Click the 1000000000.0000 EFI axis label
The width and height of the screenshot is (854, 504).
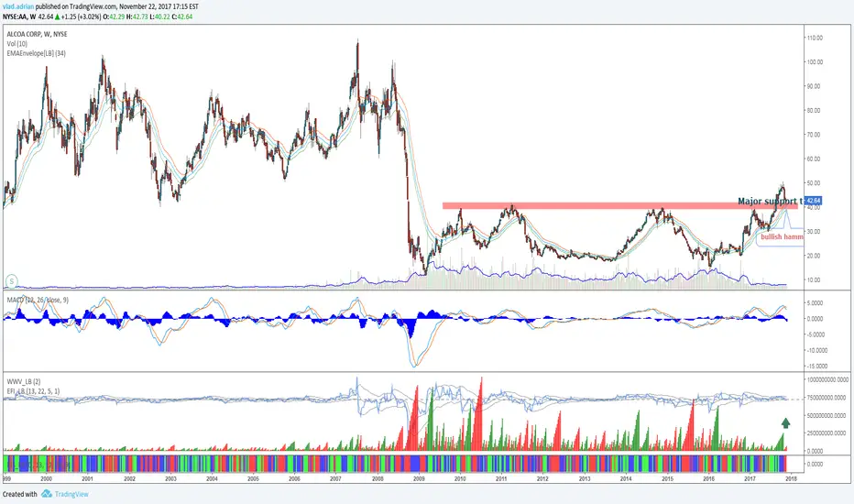pos(827,379)
